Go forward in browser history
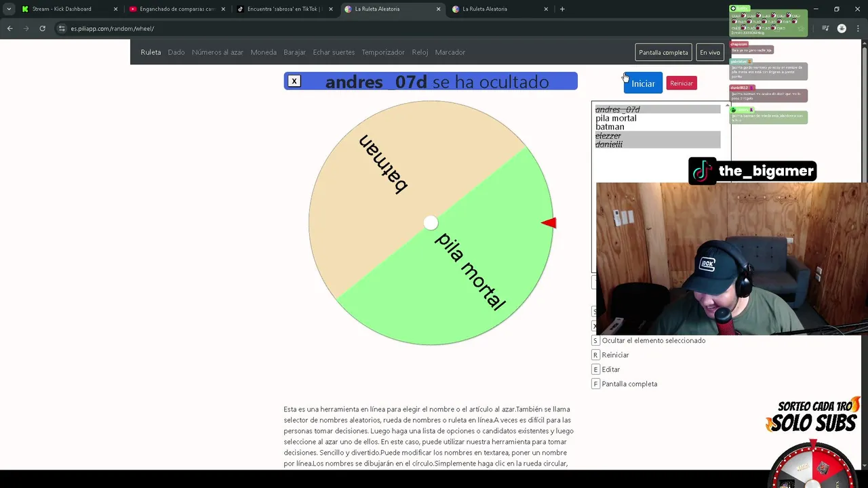Screen dimensions: 868x488 (x=26, y=28)
